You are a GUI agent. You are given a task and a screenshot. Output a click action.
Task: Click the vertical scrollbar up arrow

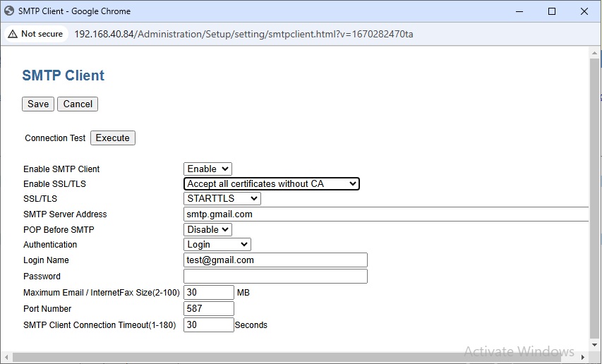[594, 52]
